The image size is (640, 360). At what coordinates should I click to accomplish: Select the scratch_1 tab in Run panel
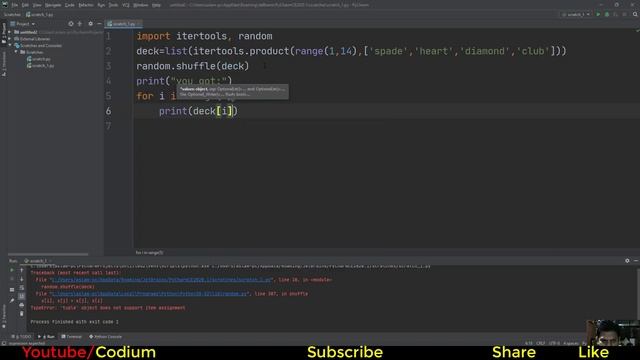(37, 261)
